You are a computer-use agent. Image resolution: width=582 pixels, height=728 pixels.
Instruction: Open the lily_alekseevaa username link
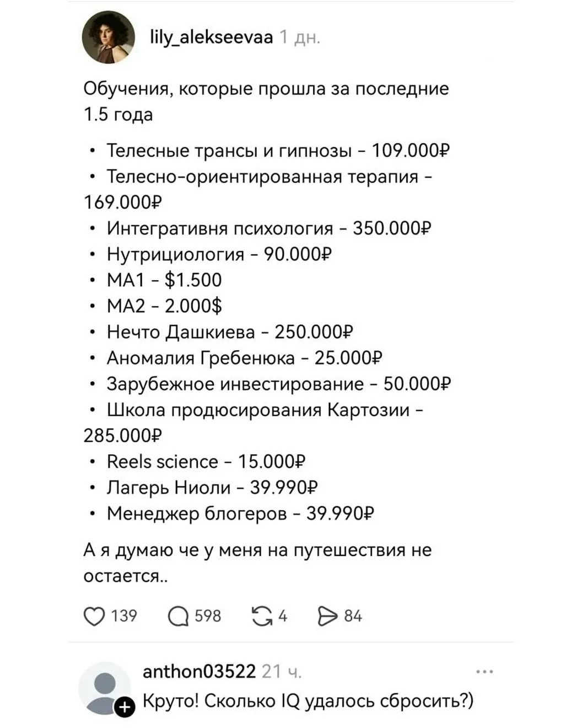pyautogui.click(x=212, y=37)
